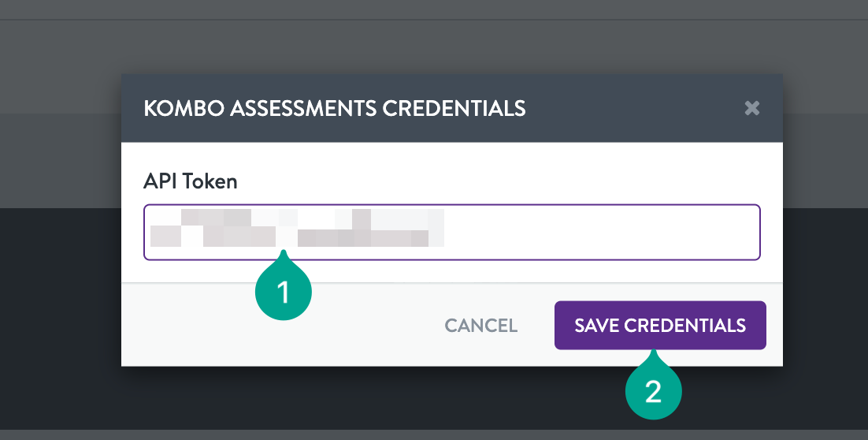This screenshot has height=440, width=868.
Task: Click the pointed tip of marker 1
Action: [284, 253]
